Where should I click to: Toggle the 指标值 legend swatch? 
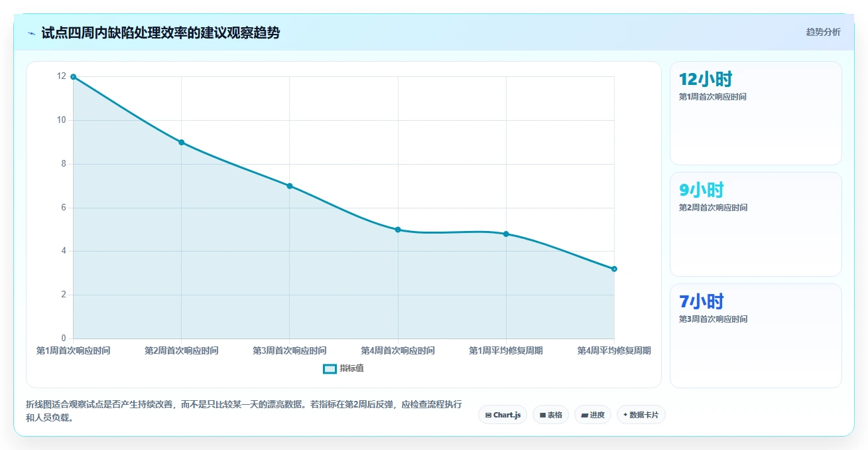click(x=330, y=369)
